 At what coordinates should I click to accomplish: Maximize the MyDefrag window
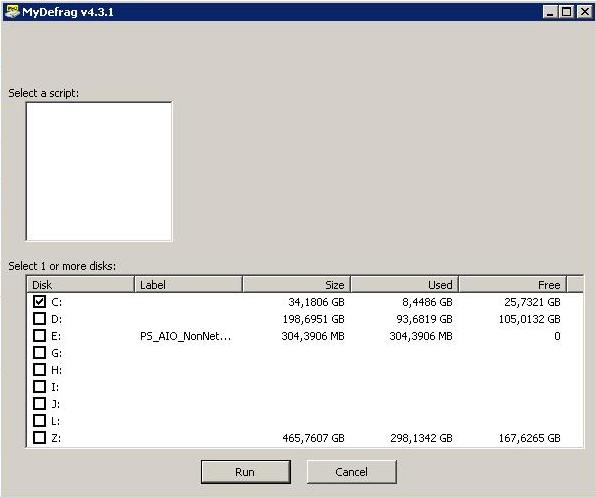pyautogui.click(x=566, y=12)
